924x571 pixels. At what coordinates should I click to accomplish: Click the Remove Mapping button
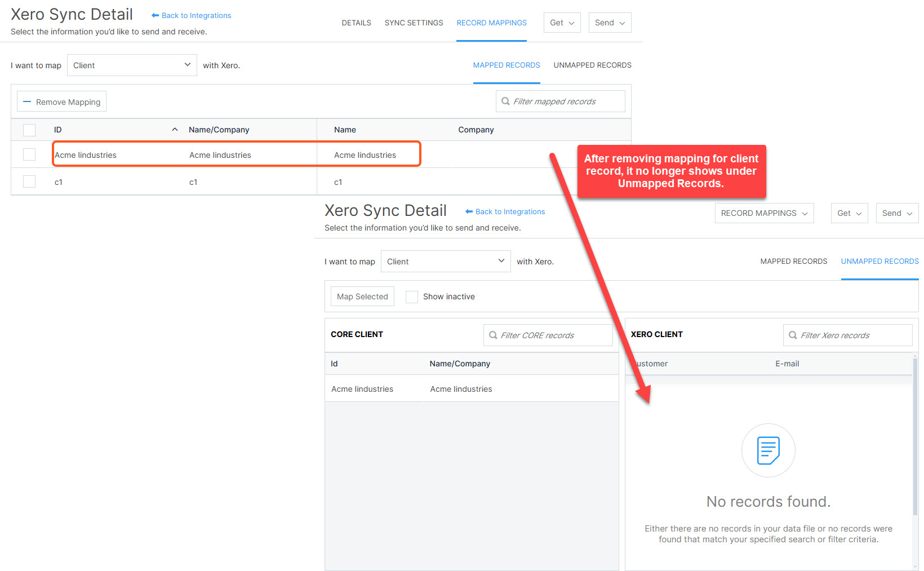(x=61, y=101)
